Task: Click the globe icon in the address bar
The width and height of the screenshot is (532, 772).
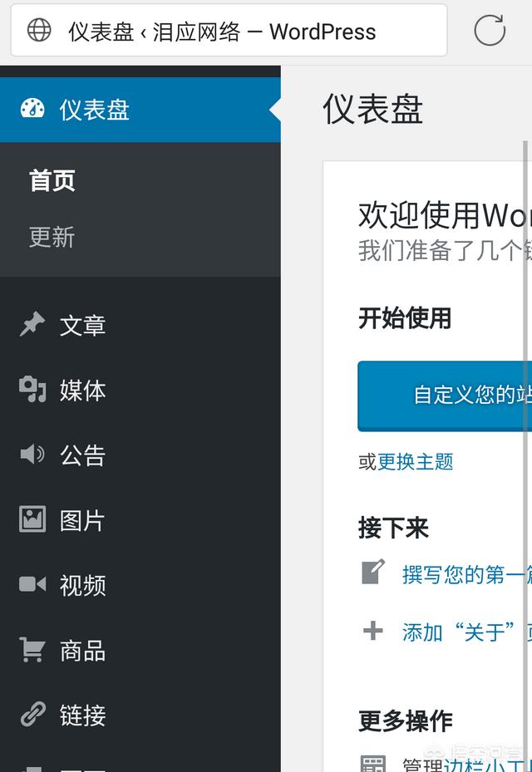Action: pyautogui.click(x=39, y=30)
